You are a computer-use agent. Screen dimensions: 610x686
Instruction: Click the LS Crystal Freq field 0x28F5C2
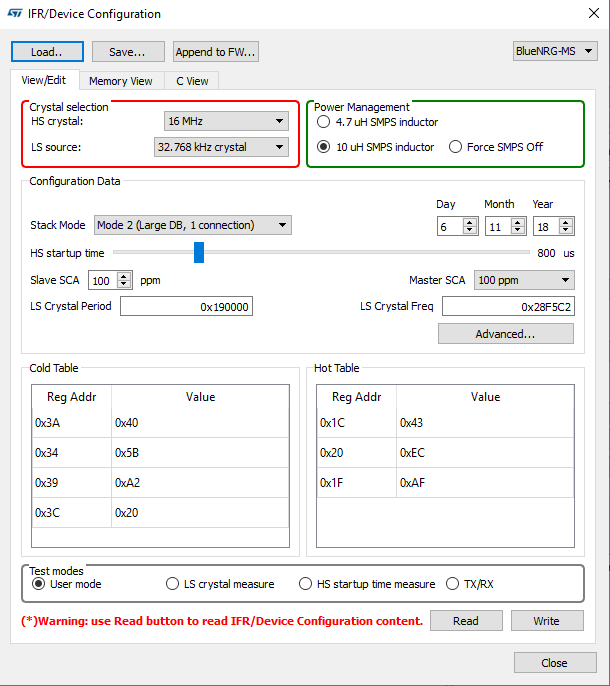pos(508,306)
